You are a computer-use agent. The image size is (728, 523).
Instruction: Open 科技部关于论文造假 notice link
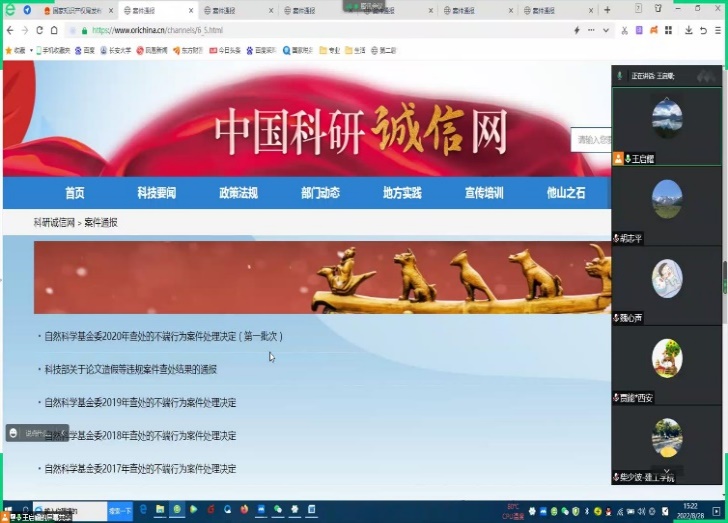[130, 369]
